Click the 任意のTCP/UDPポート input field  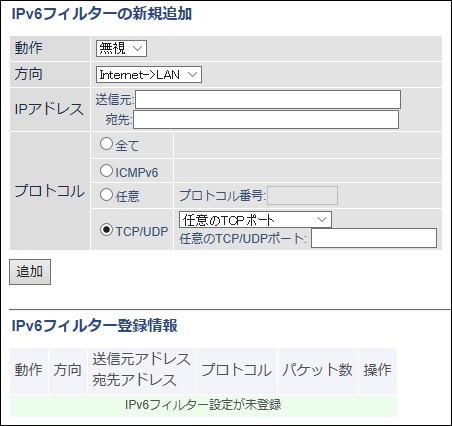pyautogui.click(x=374, y=238)
